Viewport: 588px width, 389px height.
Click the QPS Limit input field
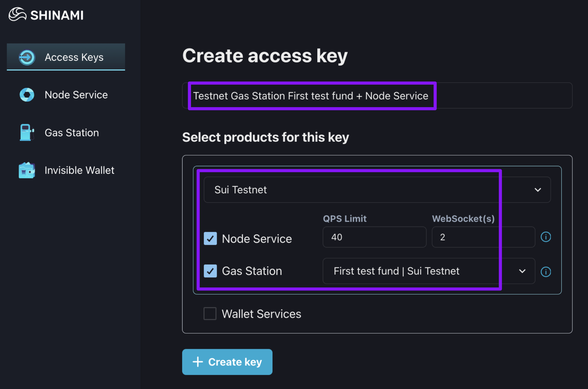click(x=374, y=237)
